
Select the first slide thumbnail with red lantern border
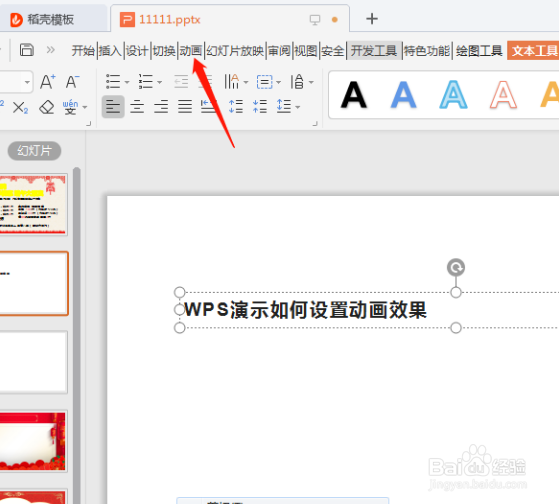pos(33,204)
